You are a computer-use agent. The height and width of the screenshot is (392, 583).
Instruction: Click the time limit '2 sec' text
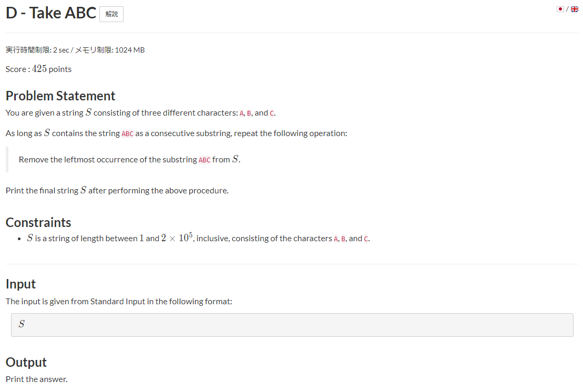(x=61, y=50)
